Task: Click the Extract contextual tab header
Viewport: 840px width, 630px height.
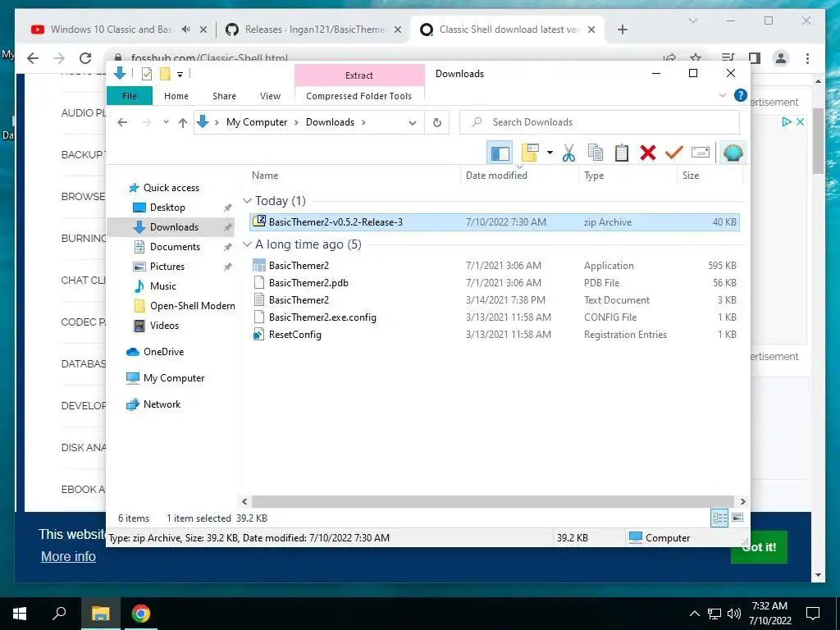Action: point(359,75)
